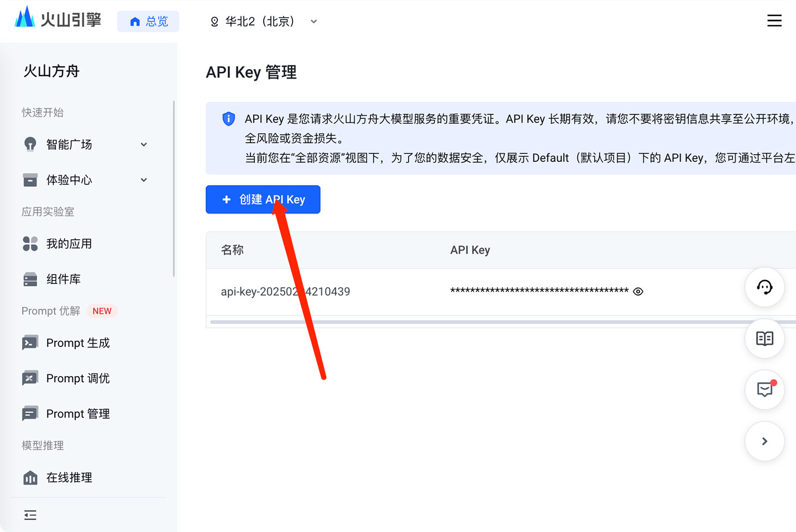
Task: Click the blue shield info icon
Action: pos(228,119)
